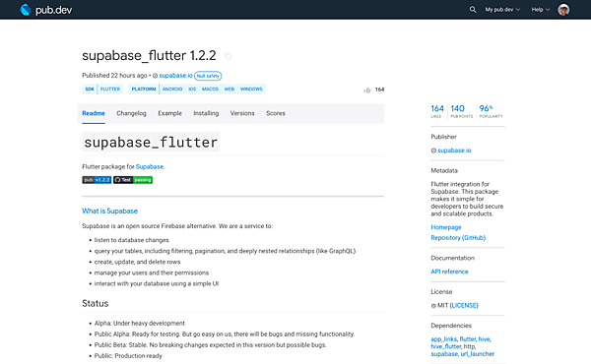The image size is (591, 364).
Task: Open the Repository (GitHub) link
Action: coord(458,238)
